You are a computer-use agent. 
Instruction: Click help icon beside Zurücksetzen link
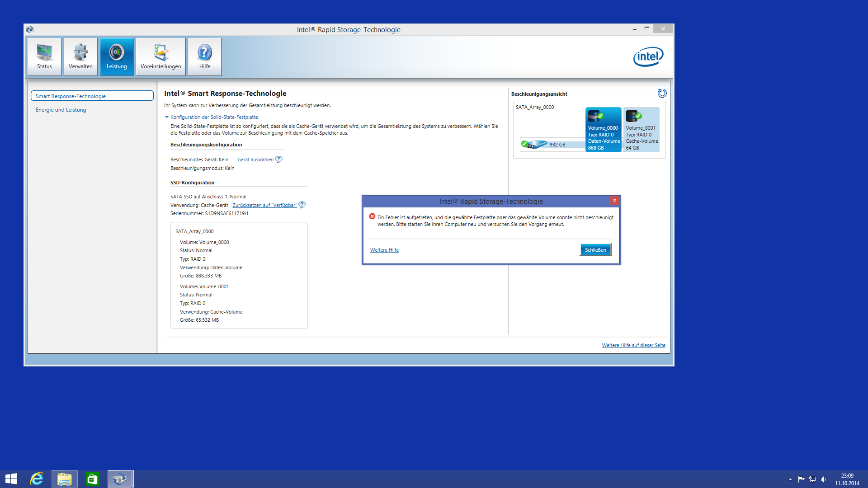click(302, 205)
